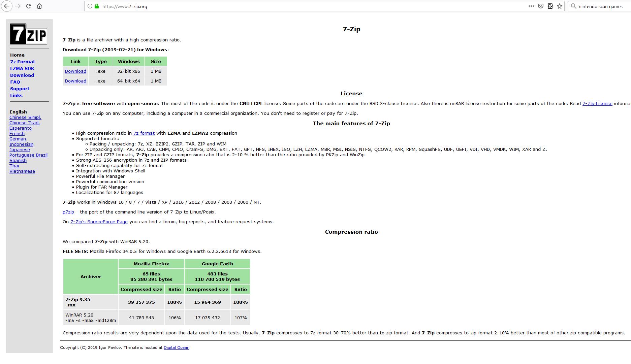Download the 64-bit x64 .exe
The width and height of the screenshot is (631, 364).
coord(75,81)
